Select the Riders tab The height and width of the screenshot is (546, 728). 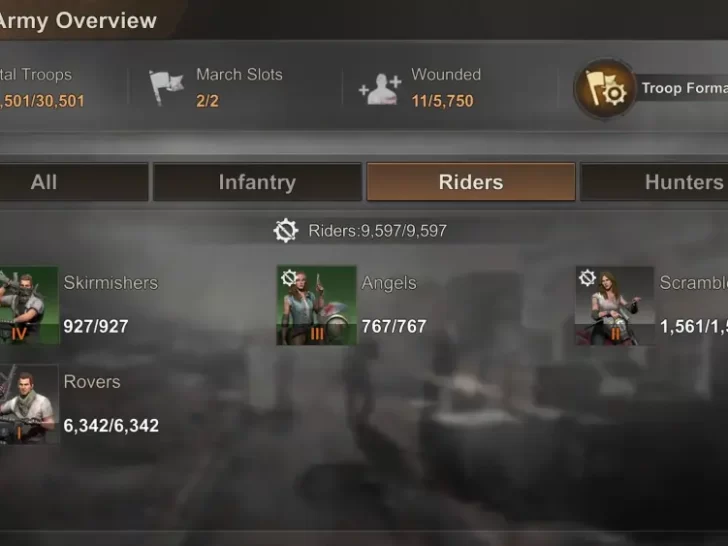[471, 182]
